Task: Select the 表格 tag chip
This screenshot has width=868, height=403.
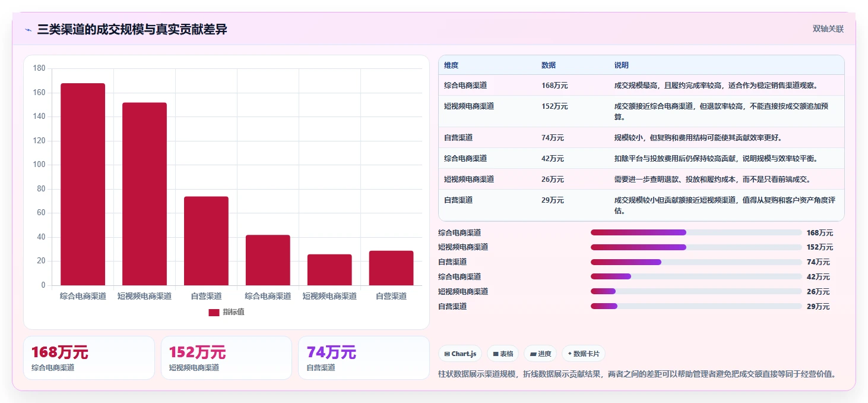Action: tap(503, 354)
